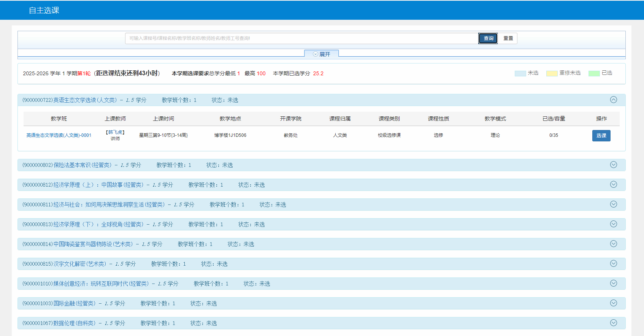The image size is (644, 336).
Task: Click the 已选 green legend swatch
Action: tap(594, 73)
